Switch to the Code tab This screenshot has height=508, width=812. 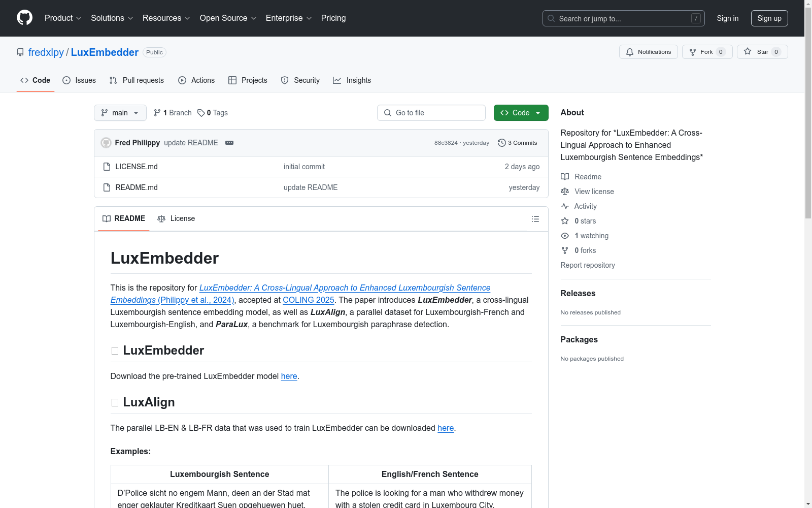point(36,80)
